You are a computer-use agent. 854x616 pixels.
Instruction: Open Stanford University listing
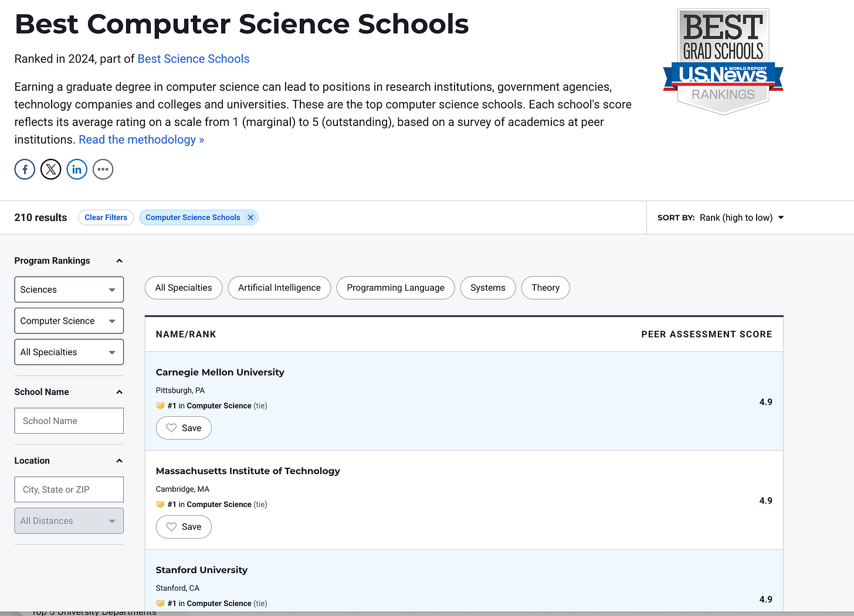tap(202, 570)
